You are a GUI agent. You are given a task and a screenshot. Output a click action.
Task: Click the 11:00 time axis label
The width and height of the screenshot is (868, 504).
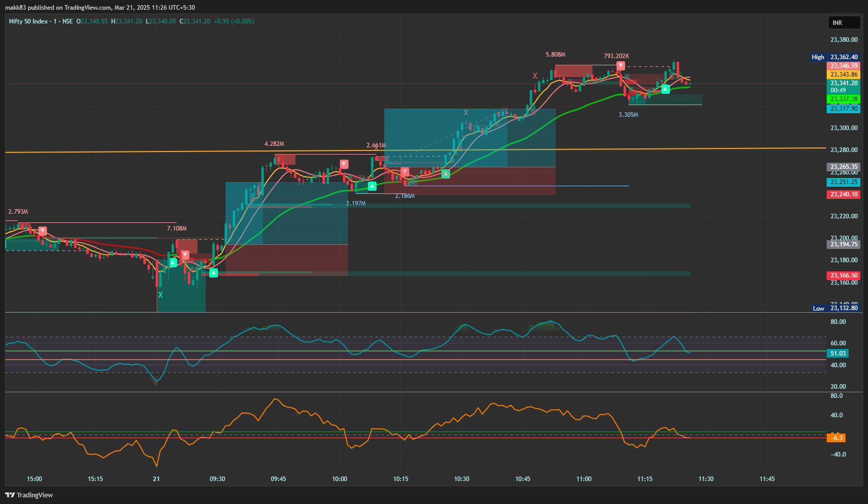point(584,479)
